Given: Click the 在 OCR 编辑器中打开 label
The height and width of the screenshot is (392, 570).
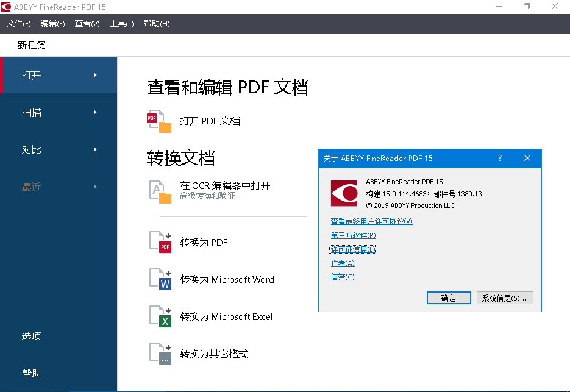Looking at the screenshot, I should pos(225,186).
